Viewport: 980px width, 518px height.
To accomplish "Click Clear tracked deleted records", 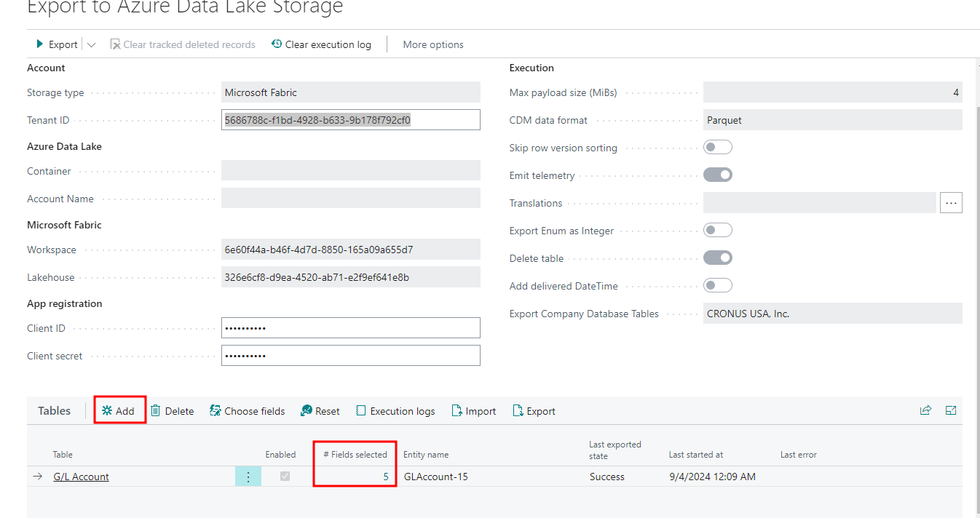I will pos(182,44).
